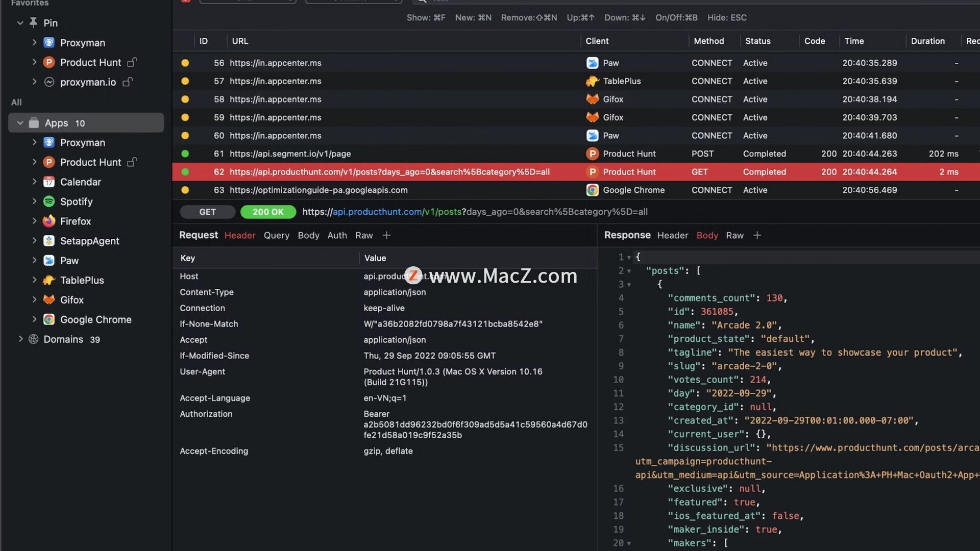Click the Paw icon in the sidebar
980x551 pixels.
coord(49,261)
